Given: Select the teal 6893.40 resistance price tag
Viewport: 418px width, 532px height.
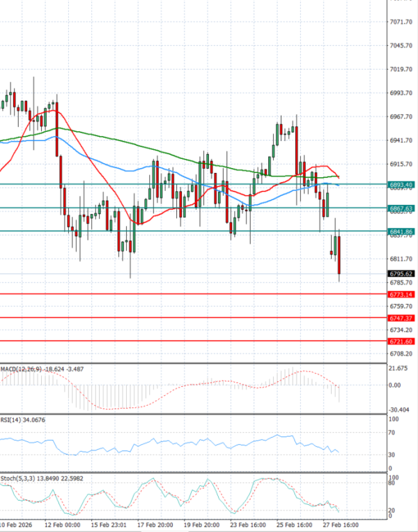Looking at the screenshot, I should (x=400, y=184).
